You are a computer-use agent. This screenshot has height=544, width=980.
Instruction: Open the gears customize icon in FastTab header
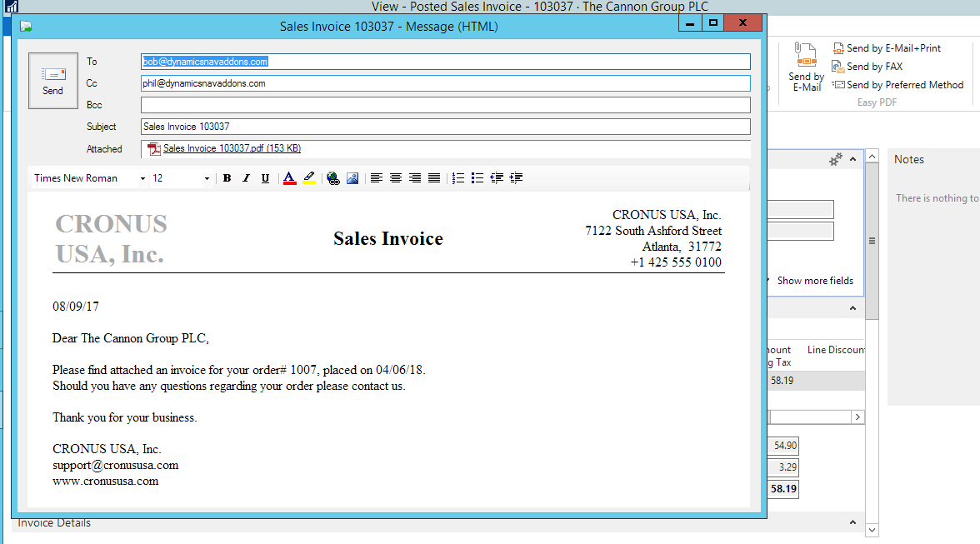(x=836, y=160)
